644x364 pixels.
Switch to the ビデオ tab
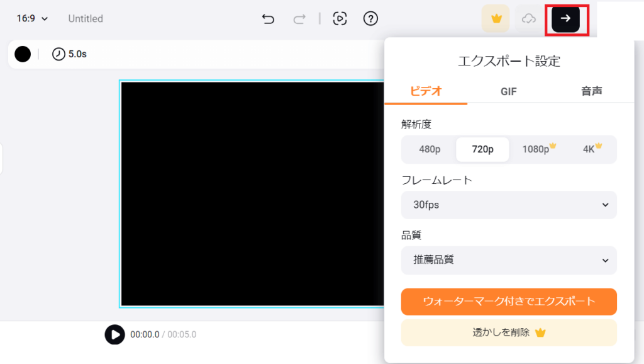pyautogui.click(x=426, y=91)
